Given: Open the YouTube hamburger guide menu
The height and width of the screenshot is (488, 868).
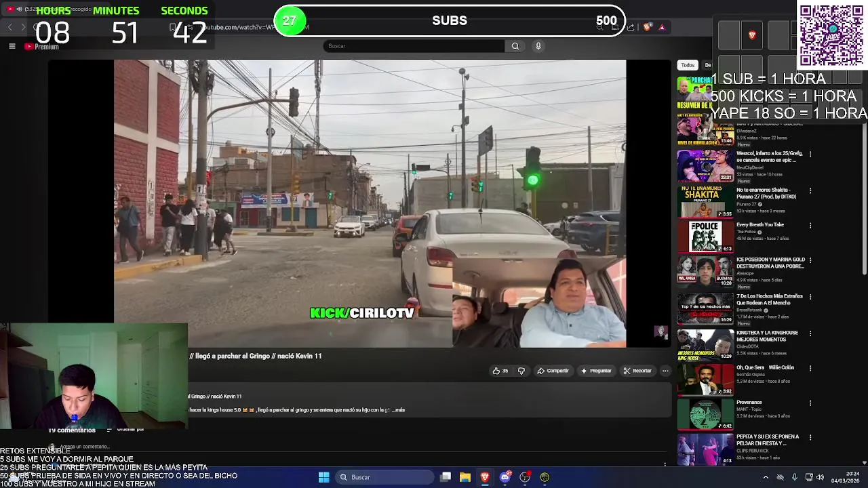Looking at the screenshot, I should click(x=12, y=46).
